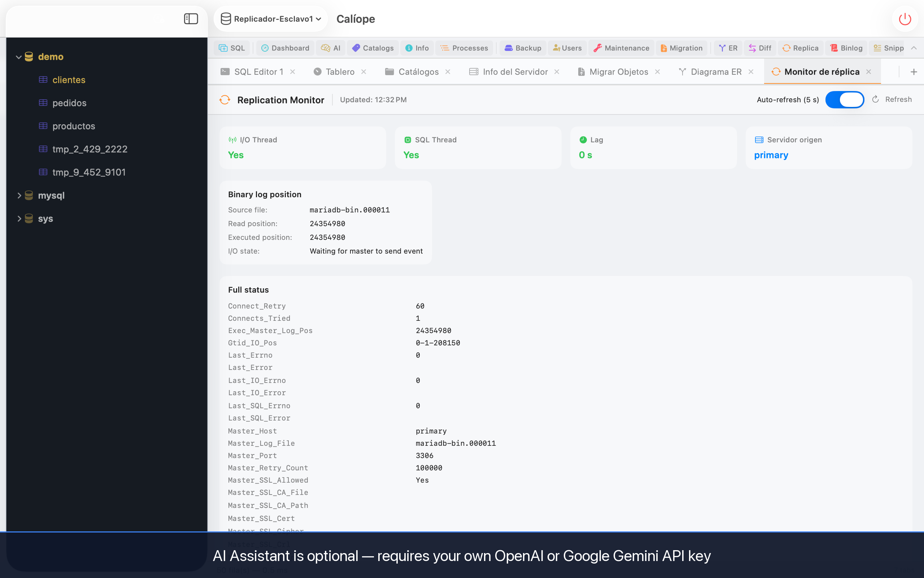Screen dimensions: 924x578
Task: Close the Migrar Objetos tab
Action: pos(658,72)
